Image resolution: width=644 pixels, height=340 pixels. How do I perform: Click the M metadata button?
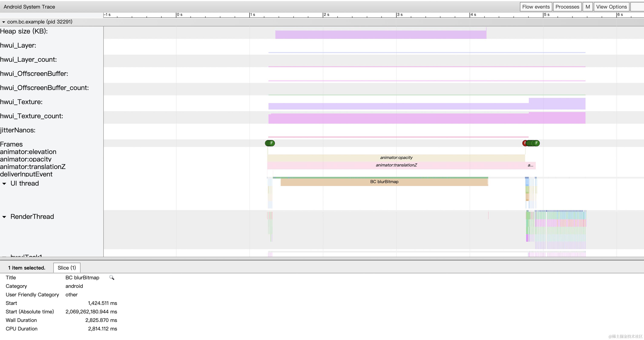588,7
